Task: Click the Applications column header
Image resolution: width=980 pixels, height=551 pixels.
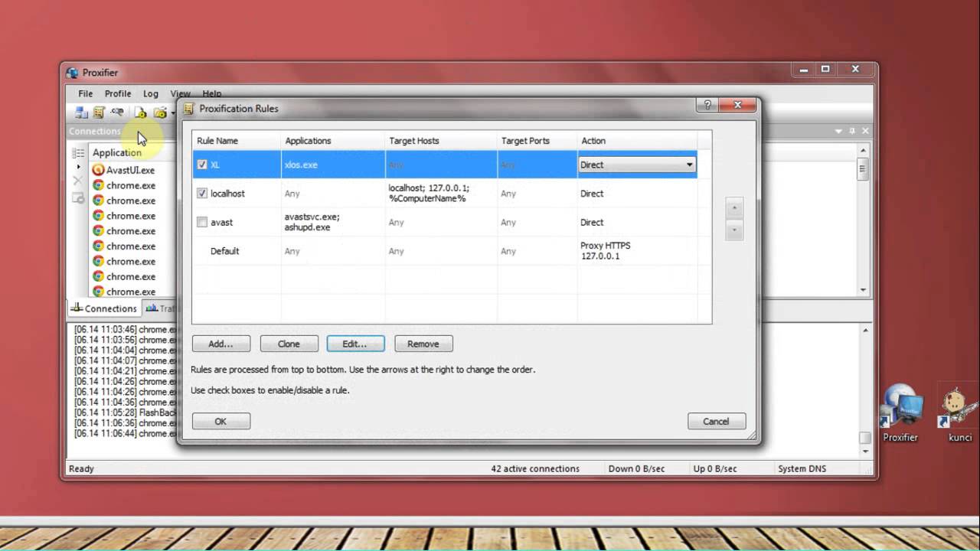Action: pyautogui.click(x=333, y=141)
